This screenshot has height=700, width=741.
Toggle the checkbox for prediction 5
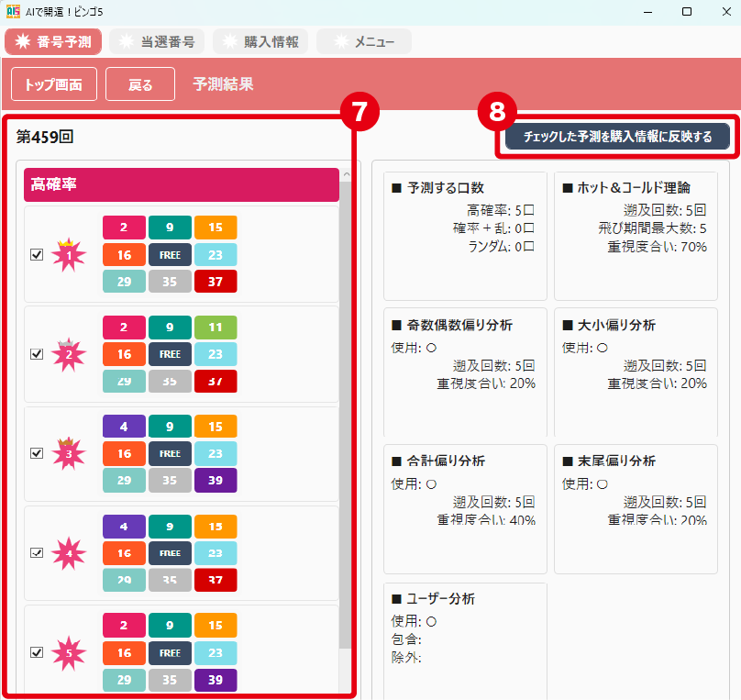pos(37,652)
